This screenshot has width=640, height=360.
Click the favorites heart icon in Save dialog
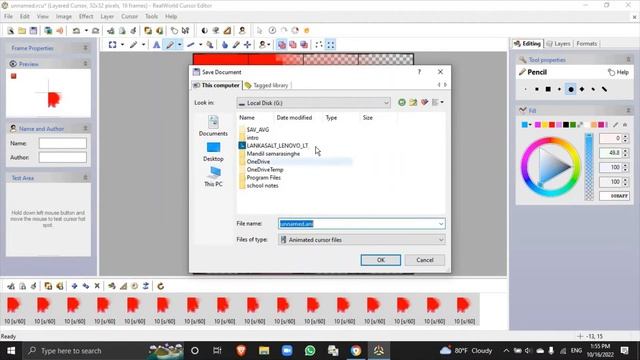click(424, 102)
